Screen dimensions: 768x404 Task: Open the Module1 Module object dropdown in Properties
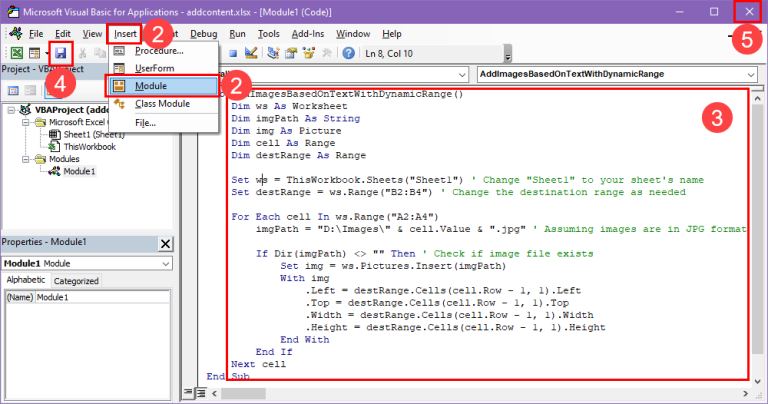pyautogui.click(x=166, y=263)
